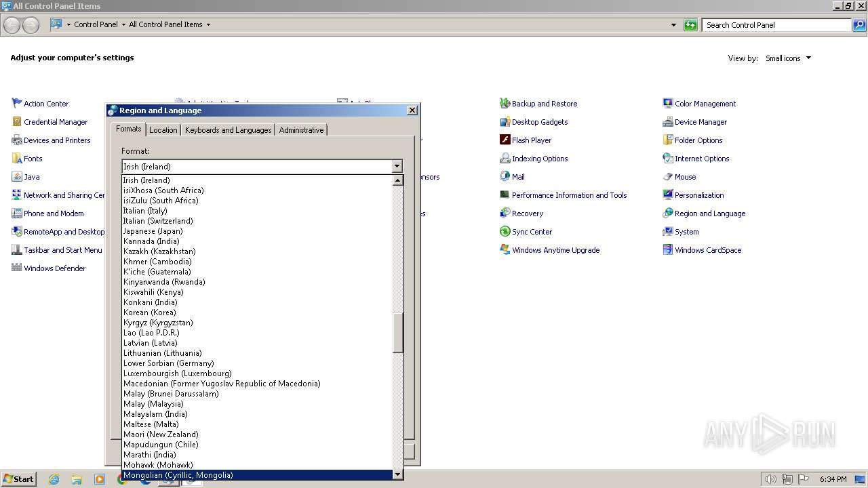
Task: Pick Luxembourgish (Luxembourg) format
Action: [258, 373]
